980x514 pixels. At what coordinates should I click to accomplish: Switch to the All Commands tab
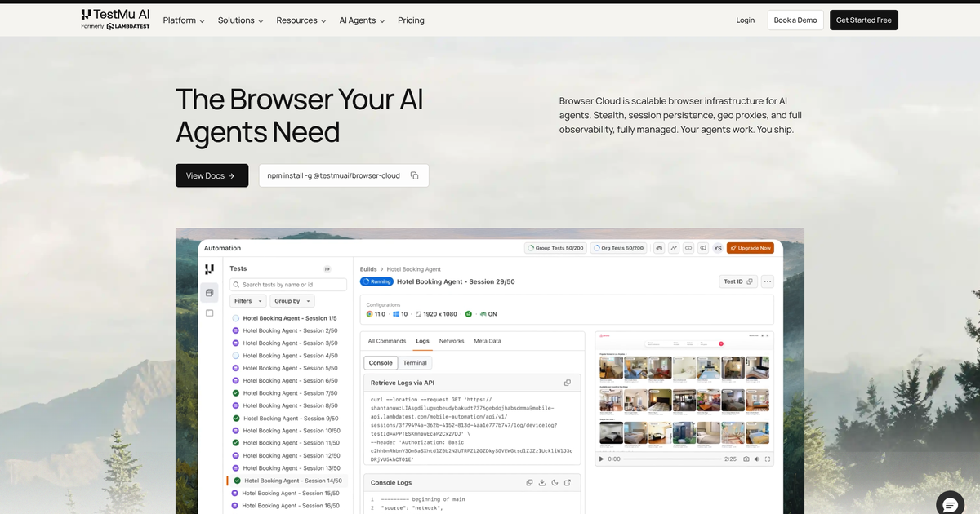pyautogui.click(x=387, y=341)
